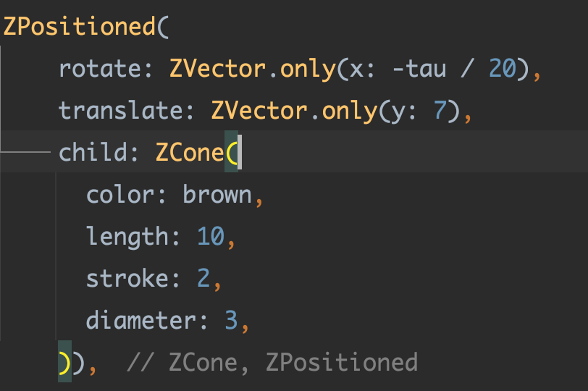Click ZVector in the translate line
588x391 pixels.
(259, 111)
